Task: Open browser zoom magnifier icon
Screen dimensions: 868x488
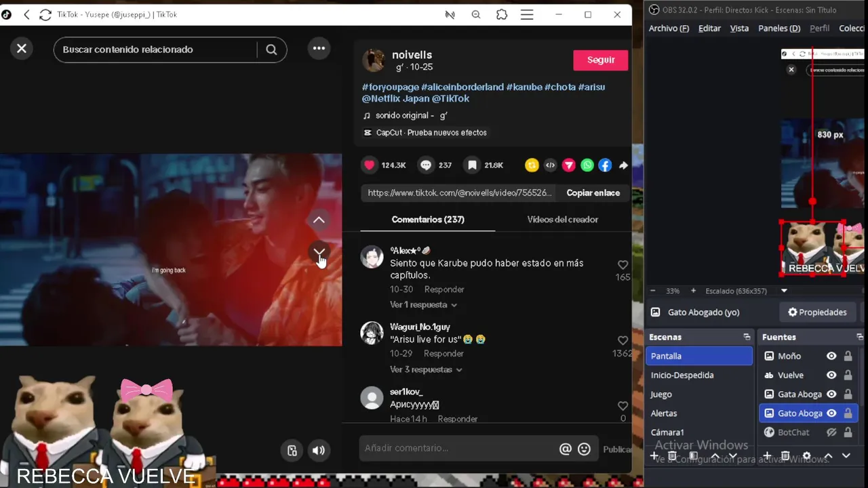Action: [x=476, y=14]
